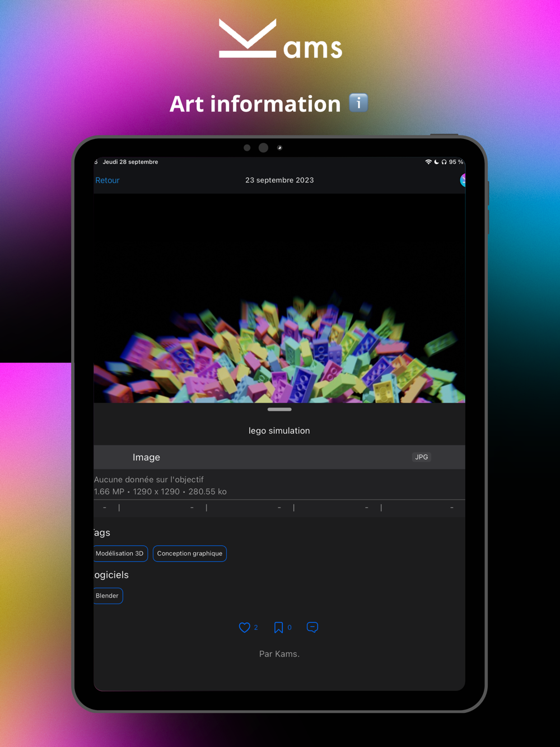This screenshot has width=560, height=747.
Task: Select the Modélisation 3D tag
Action: tap(120, 553)
